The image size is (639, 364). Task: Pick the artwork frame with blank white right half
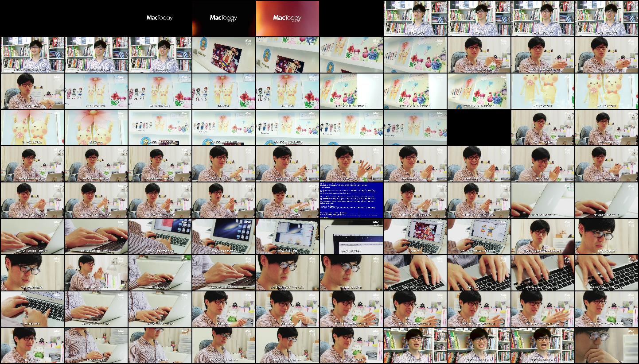351,91
